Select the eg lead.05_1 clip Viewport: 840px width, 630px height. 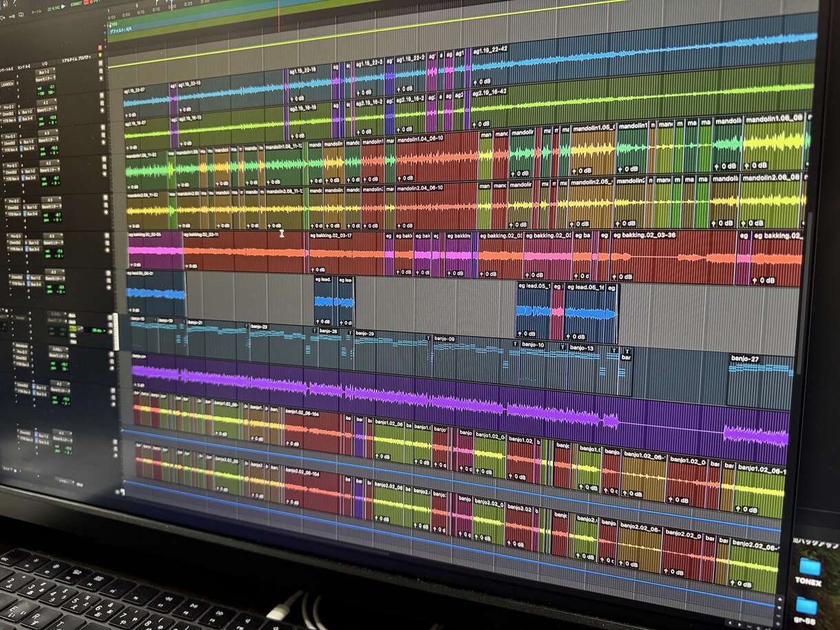(x=533, y=311)
